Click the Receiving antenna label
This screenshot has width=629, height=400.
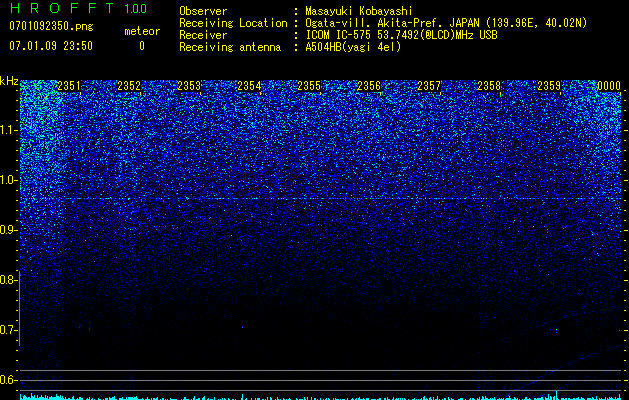click(x=230, y=47)
